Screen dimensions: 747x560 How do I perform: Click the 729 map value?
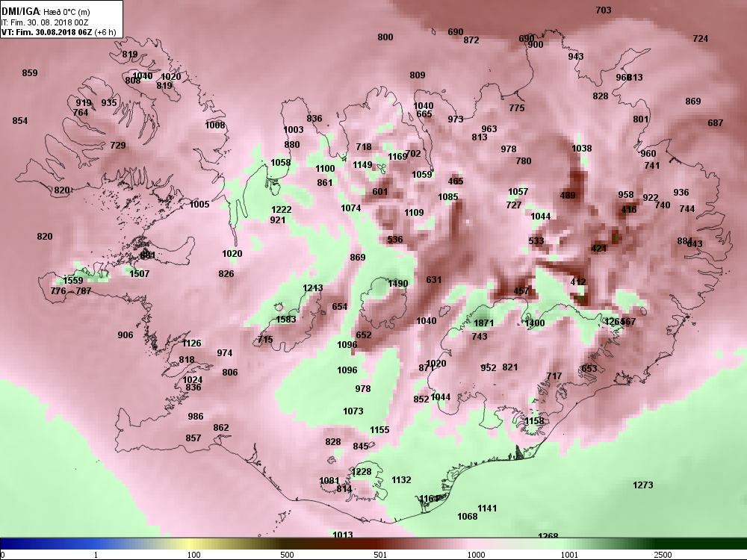[118, 146]
